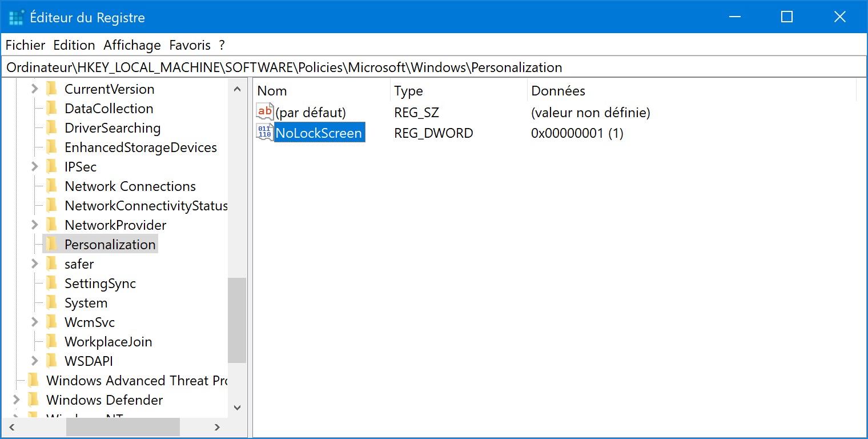Click tree vertical scrollbar down arrow
Image resolution: width=868 pixels, height=439 pixels.
click(237, 408)
